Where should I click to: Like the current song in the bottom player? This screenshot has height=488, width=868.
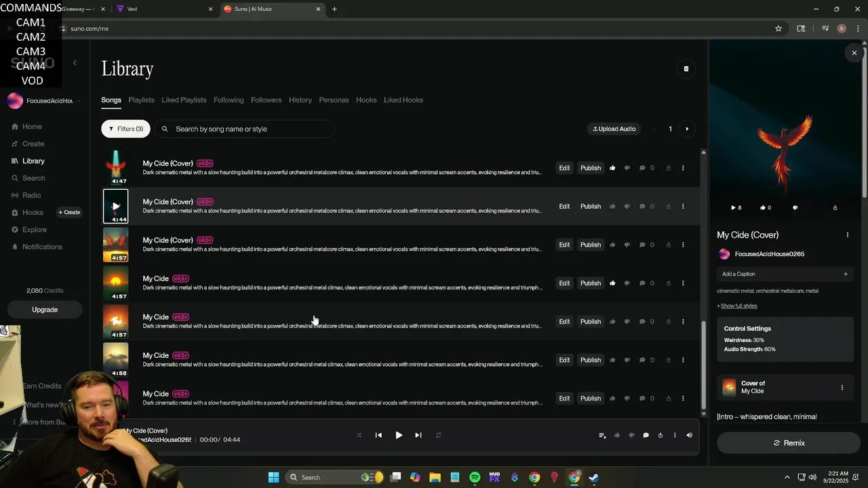click(x=616, y=435)
